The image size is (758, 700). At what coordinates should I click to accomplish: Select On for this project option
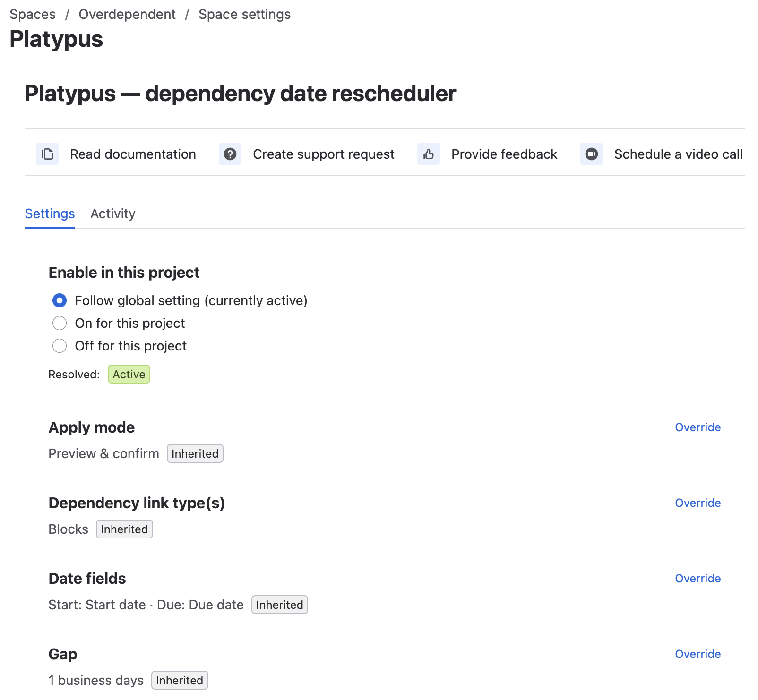(60, 323)
